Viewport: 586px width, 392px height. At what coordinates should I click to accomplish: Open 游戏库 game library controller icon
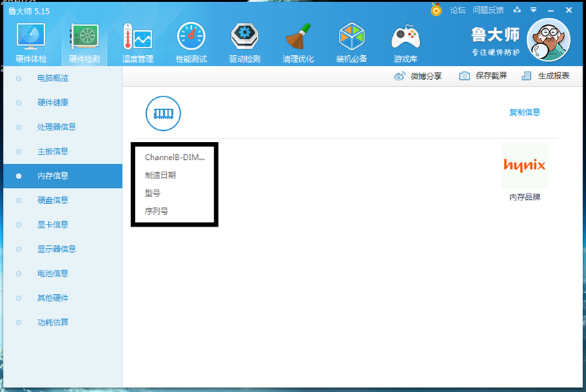pyautogui.click(x=405, y=43)
